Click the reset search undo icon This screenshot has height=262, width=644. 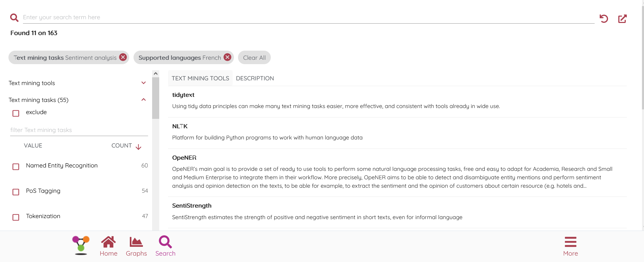(604, 19)
